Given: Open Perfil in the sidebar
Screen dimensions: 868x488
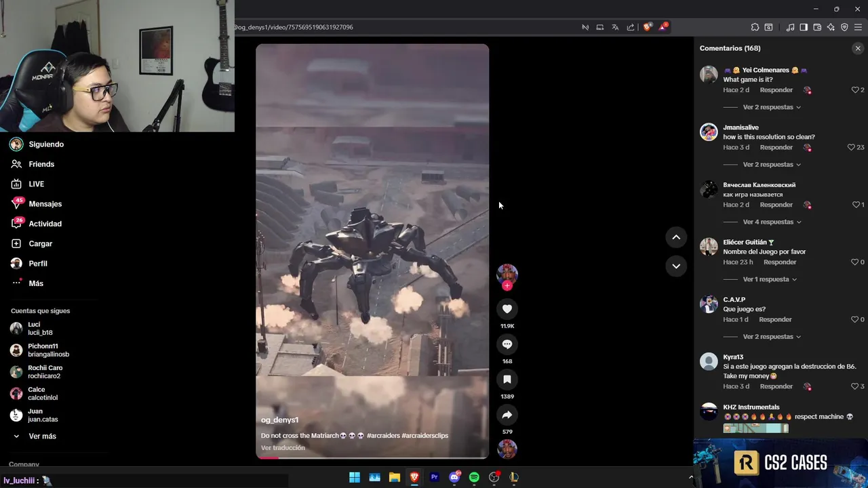Looking at the screenshot, I should tap(38, 264).
